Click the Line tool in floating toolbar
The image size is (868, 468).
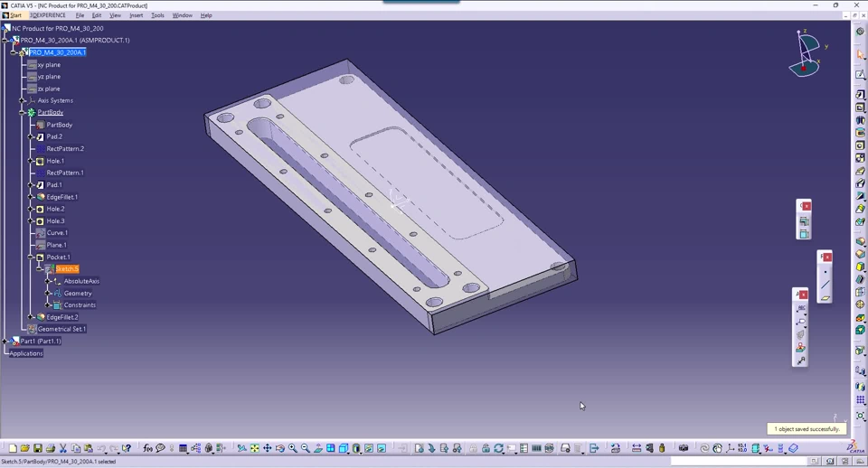[826, 285]
